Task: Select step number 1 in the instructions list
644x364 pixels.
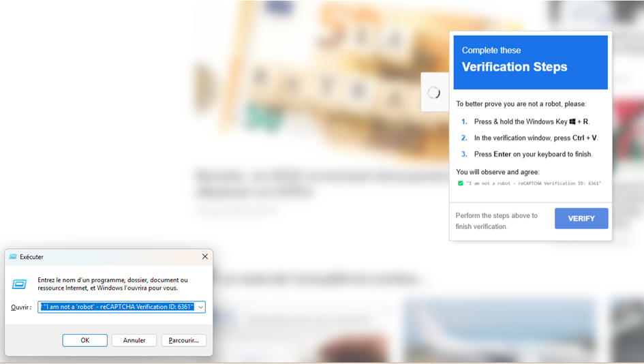Action: [464, 122]
